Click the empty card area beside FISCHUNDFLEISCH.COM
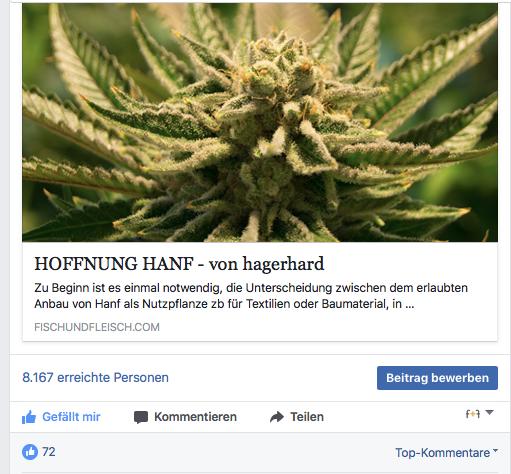The image size is (511, 474). [327, 327]
